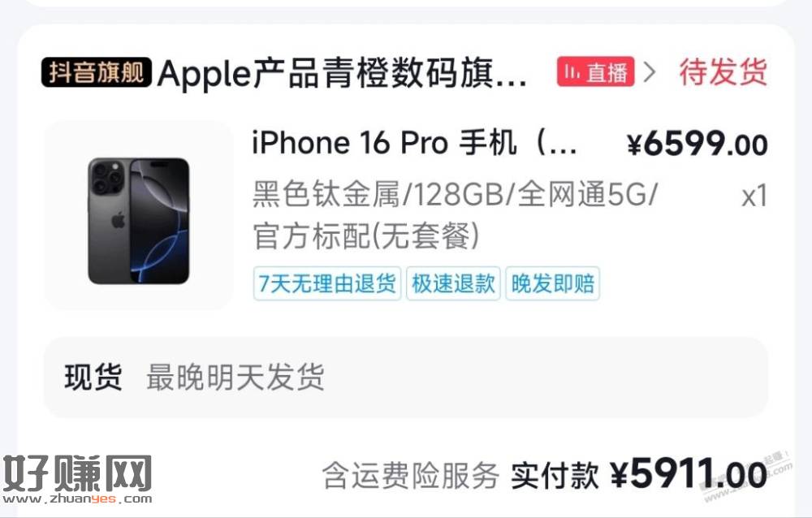812x518 pixels.
Task: Tap the 官方标配(无套餐) package text
Action: click(x=365, y=235)
